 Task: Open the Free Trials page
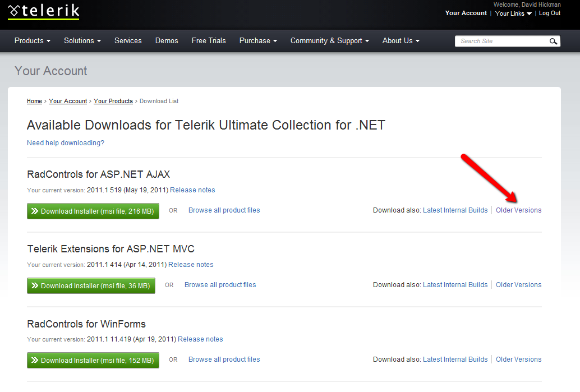(x=209, y=41)
